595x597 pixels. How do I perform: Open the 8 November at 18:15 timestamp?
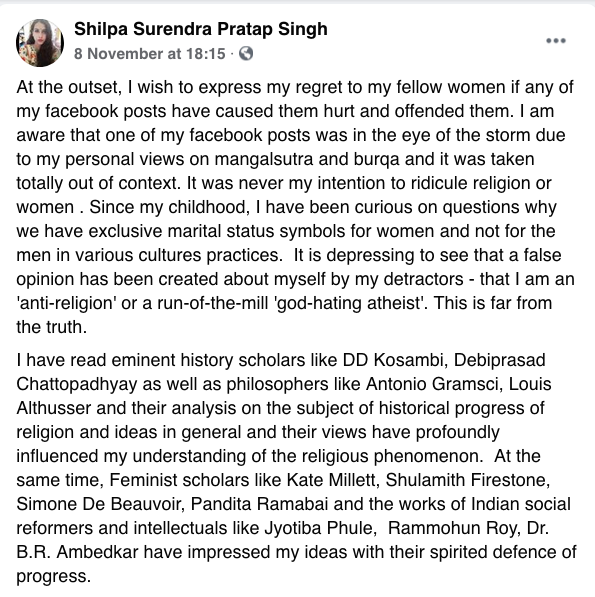coord(150,54)
